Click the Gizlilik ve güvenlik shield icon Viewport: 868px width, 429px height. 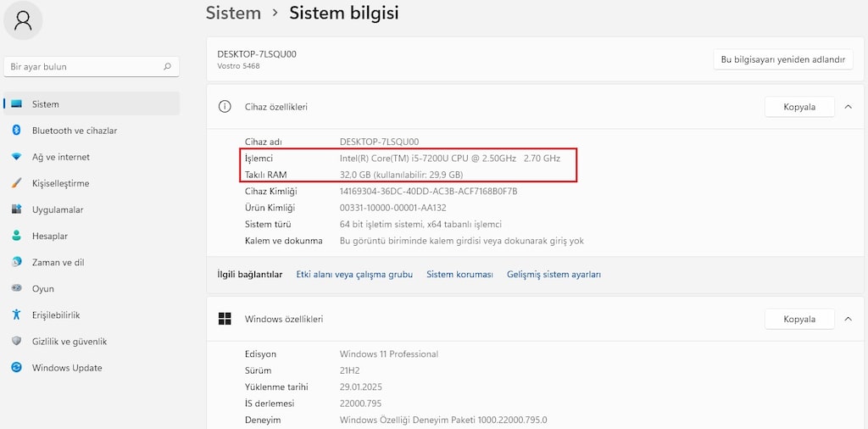point(16,342)
